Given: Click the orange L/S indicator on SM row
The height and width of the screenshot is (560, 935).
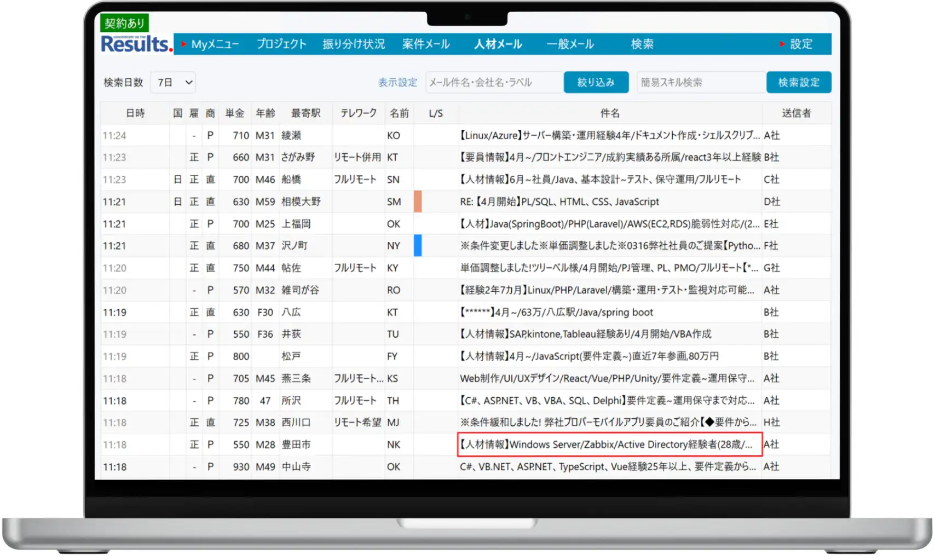Looking at the screenshot, I should click(419, 201).
